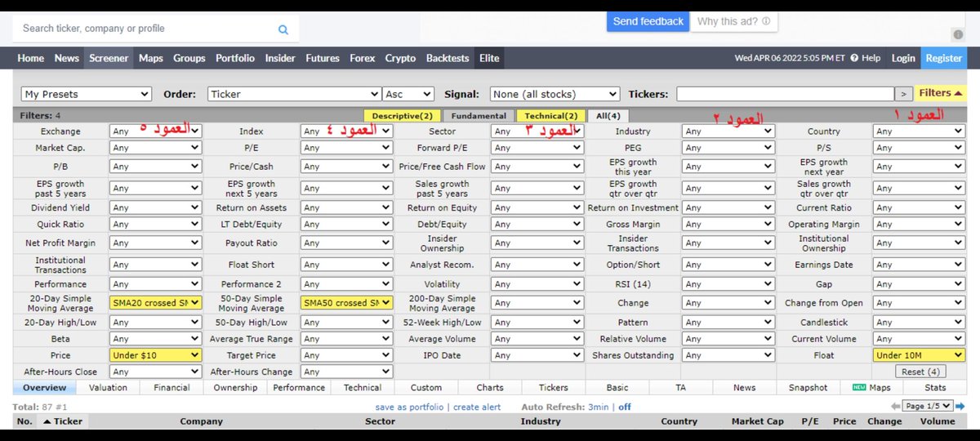Click the search magnifier icon
This screenshot has width=980, height=441.
(x=283, y=29)
